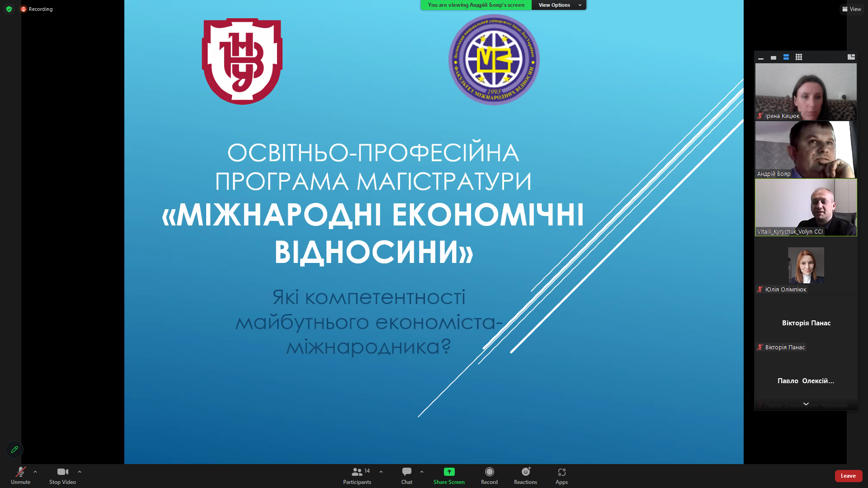Select the speaker view layout icon
Viewport: 868px width, 488px height.
pos(773,57)
